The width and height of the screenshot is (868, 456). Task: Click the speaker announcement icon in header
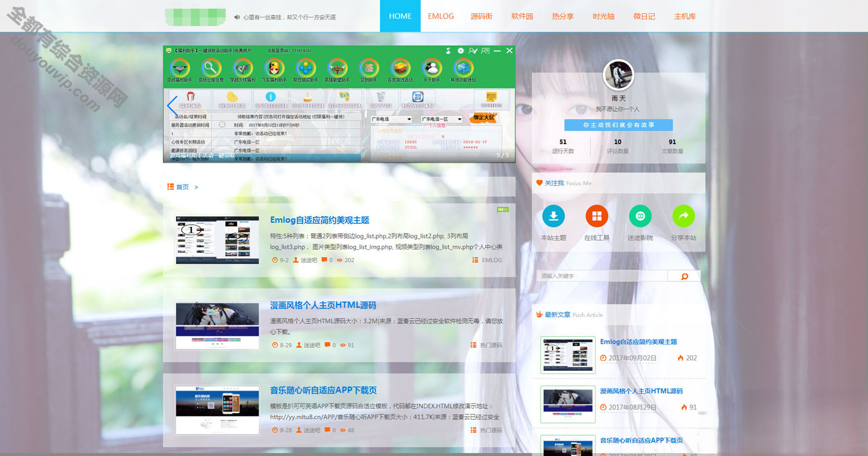click(237, 17)
